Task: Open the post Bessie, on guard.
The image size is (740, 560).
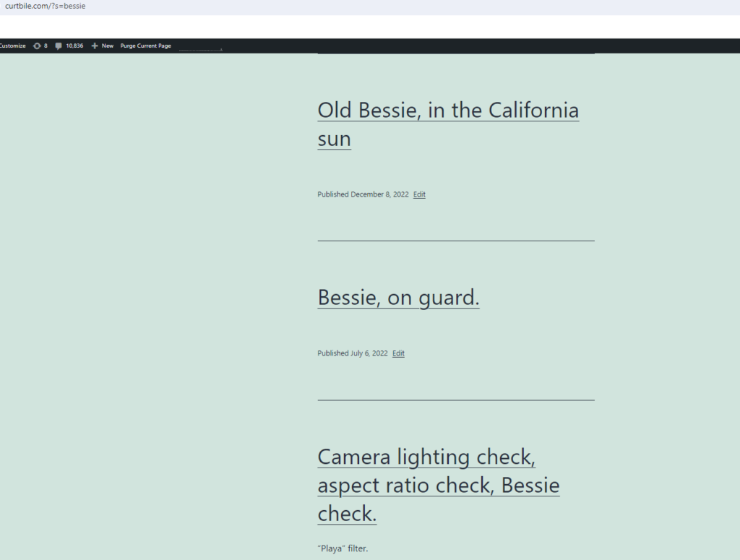Action: [398, 297]
